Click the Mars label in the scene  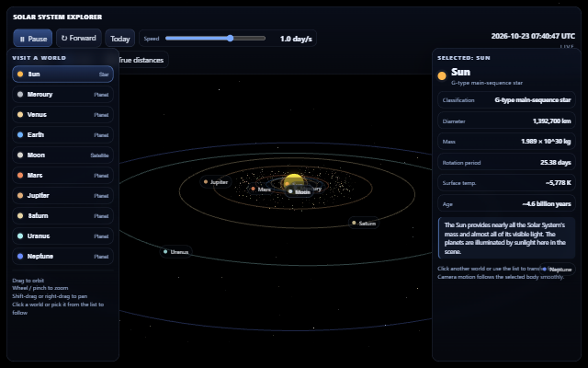tap(261, 190)
